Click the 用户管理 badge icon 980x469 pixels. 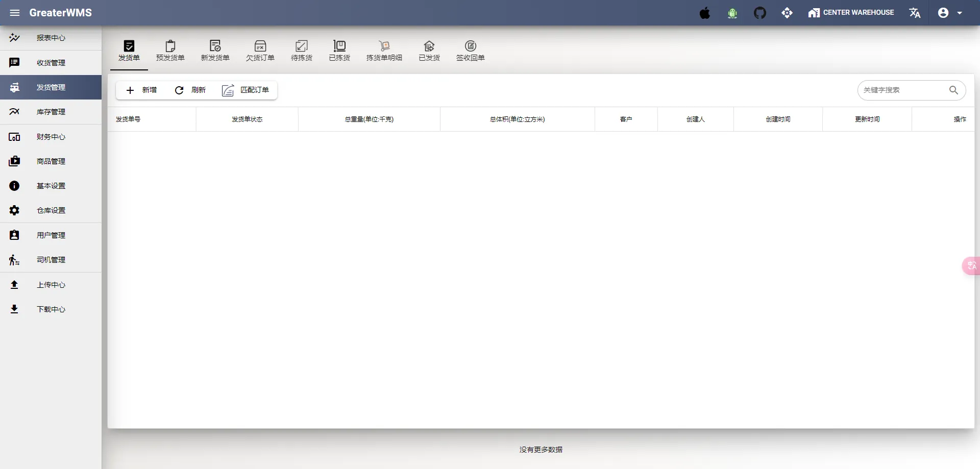coord(14,235)
